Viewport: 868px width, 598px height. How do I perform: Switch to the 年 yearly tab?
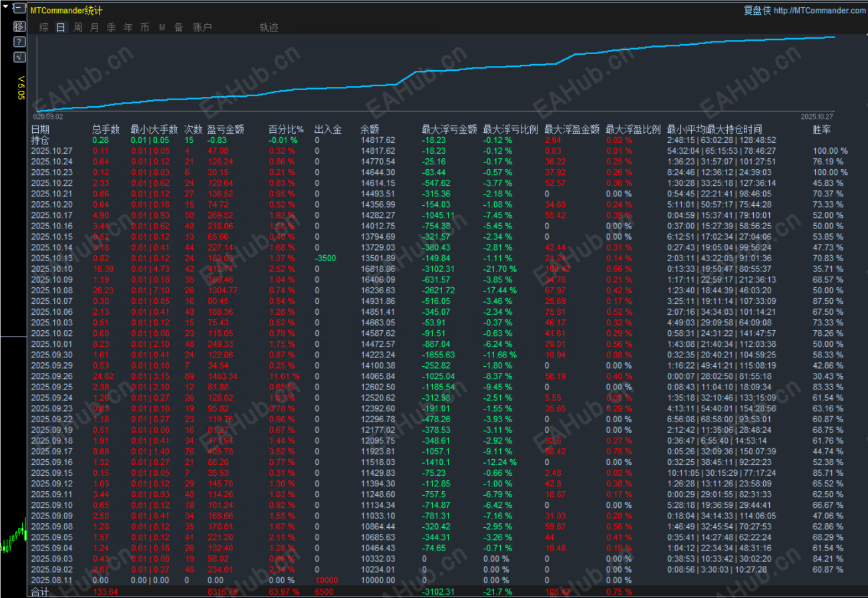point(128,27)
